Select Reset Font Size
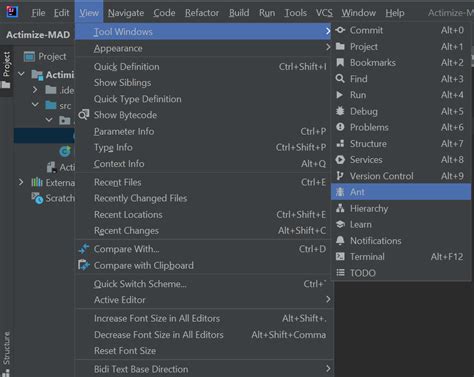This screenshot has width=474, height=377. click(x=203, y=351)
